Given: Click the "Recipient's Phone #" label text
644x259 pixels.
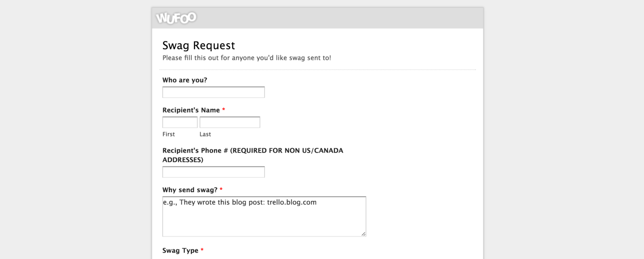Looking at the screenshot, I should pyautogui.click(x=253, y=151).
